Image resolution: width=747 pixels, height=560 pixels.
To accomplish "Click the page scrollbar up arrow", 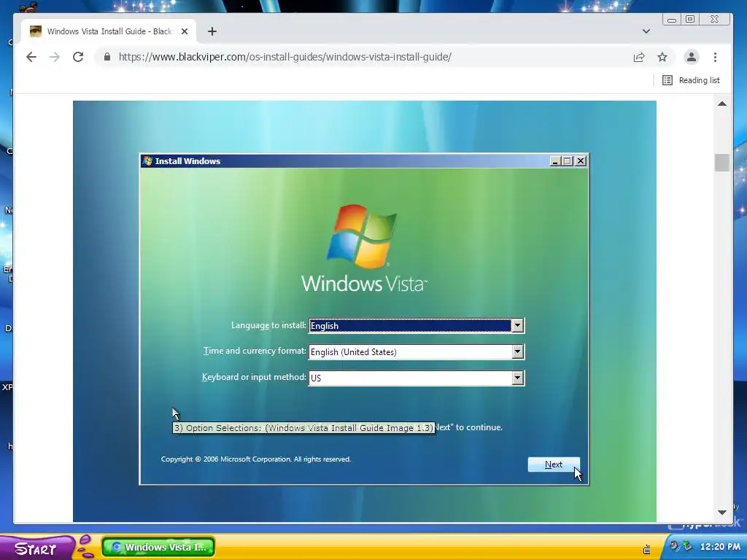I will [x=722, y=104].
